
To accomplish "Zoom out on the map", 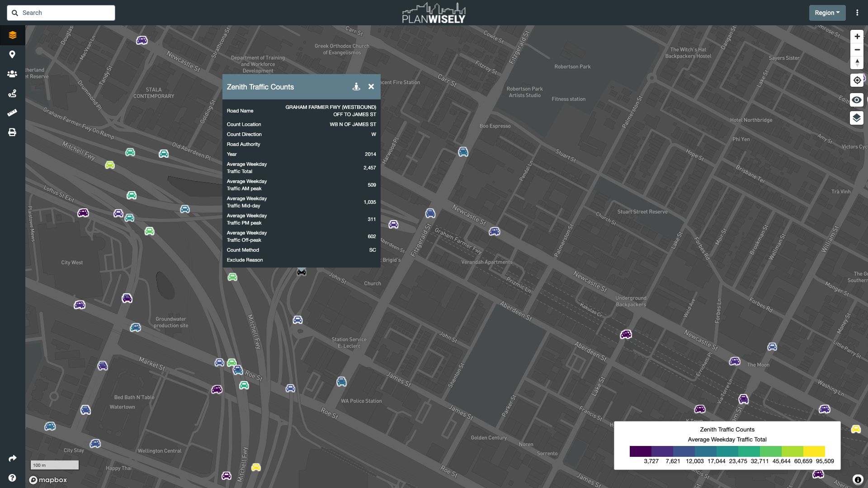I will (857, 50).
